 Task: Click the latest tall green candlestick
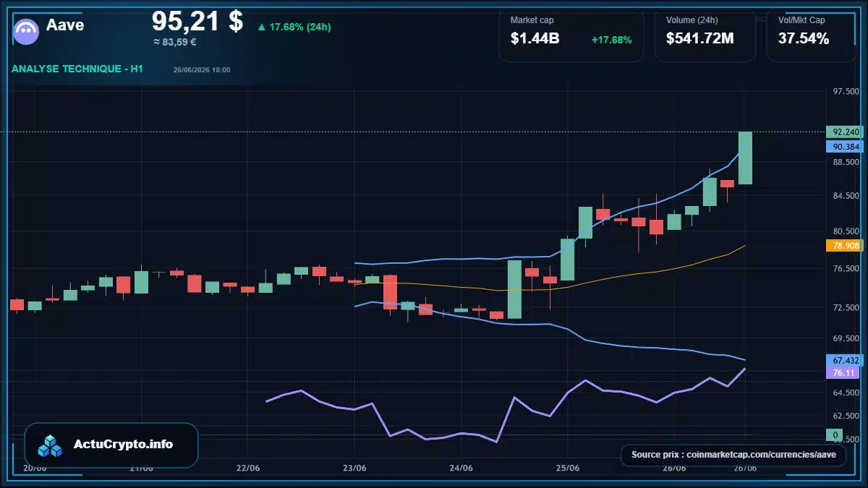745,158
